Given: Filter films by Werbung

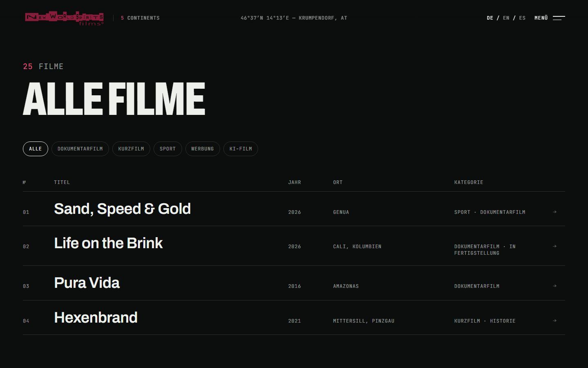Looking at the screenshot, I should 203,149.
